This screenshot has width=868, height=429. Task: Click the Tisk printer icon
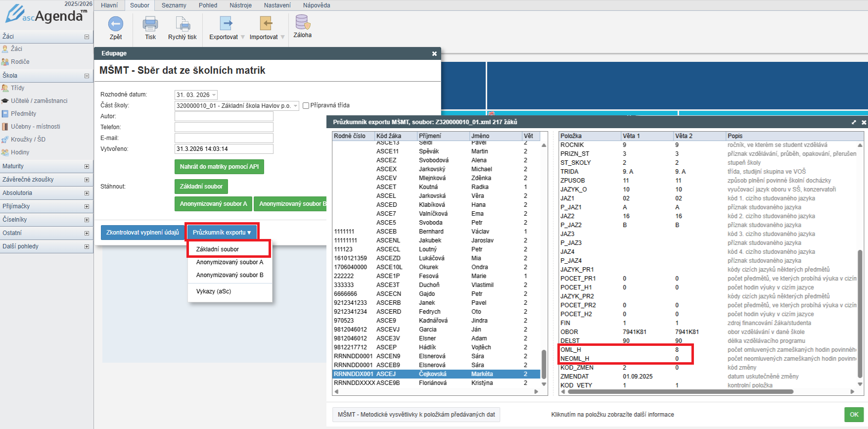pyautogui.click(x=150, y=24)
